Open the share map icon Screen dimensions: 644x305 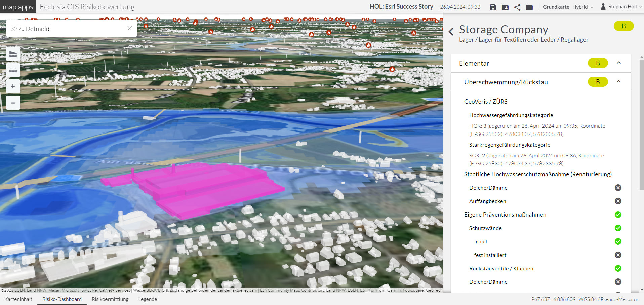(517, 7)
